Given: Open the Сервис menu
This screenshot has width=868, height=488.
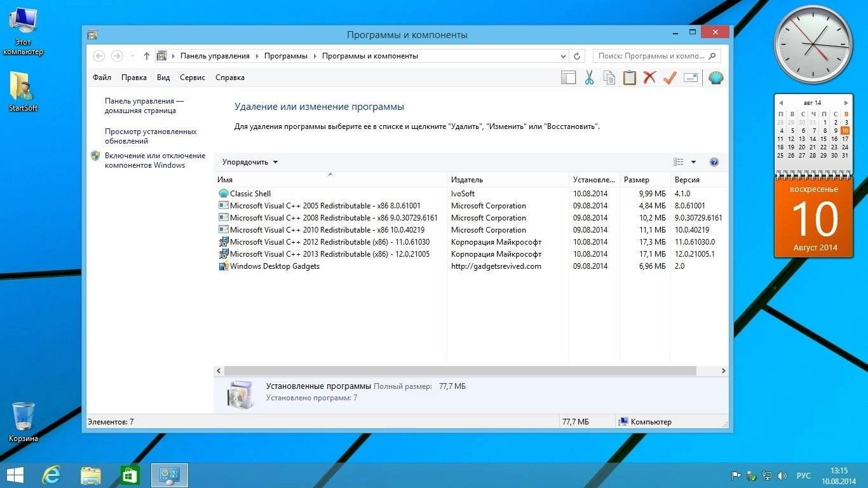Looking at the screenshot, I should (x=193, y=78).
